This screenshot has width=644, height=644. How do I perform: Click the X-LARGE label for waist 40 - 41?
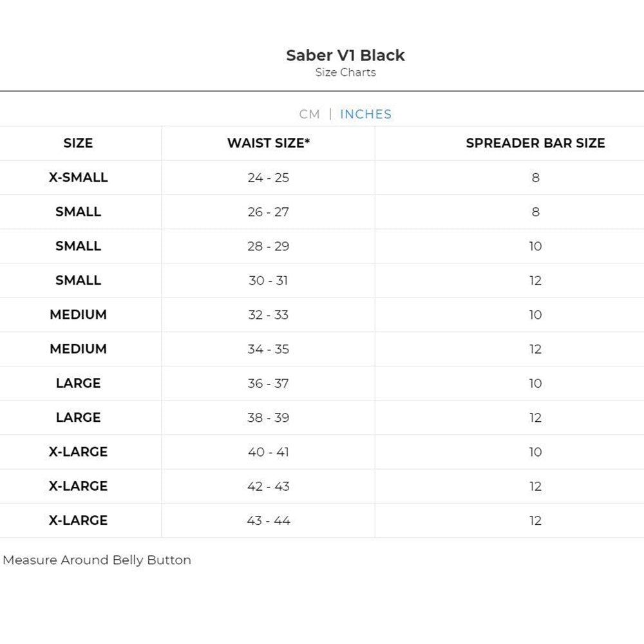click(78, 452)
